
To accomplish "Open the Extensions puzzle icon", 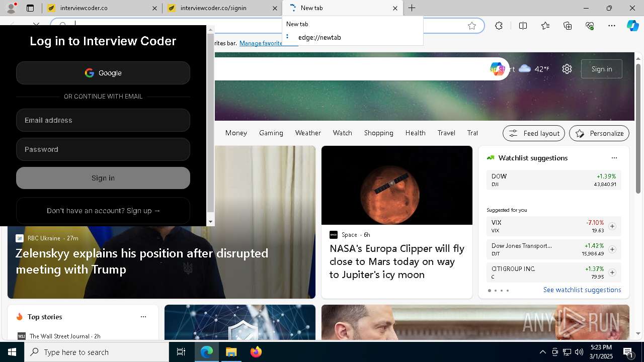I will point(499,26).
